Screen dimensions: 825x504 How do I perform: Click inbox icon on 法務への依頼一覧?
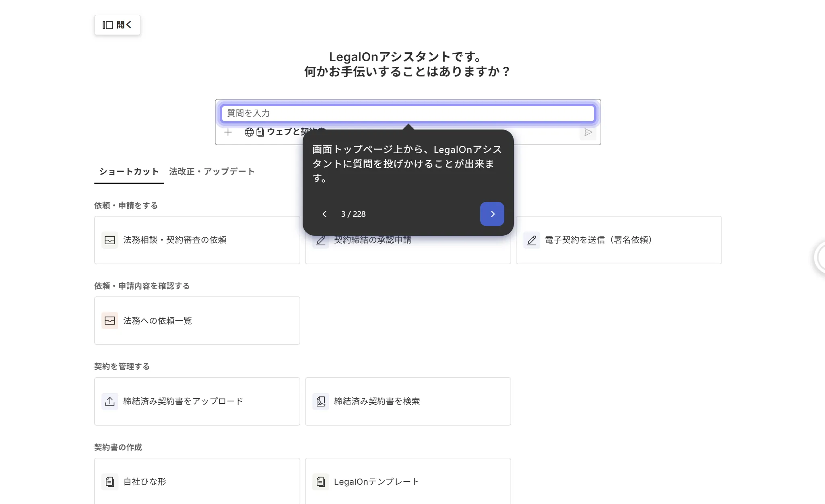[110, 321]
